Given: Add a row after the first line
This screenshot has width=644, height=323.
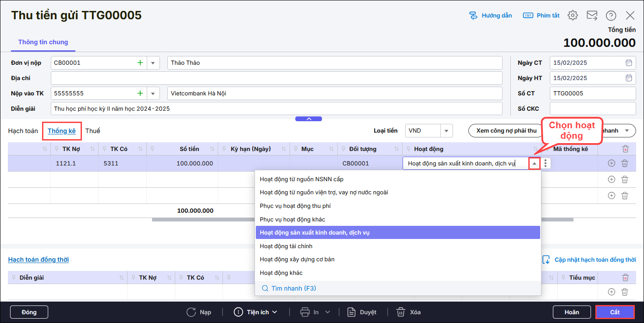Looking at the screenshot, I should (x=612, y=163).
